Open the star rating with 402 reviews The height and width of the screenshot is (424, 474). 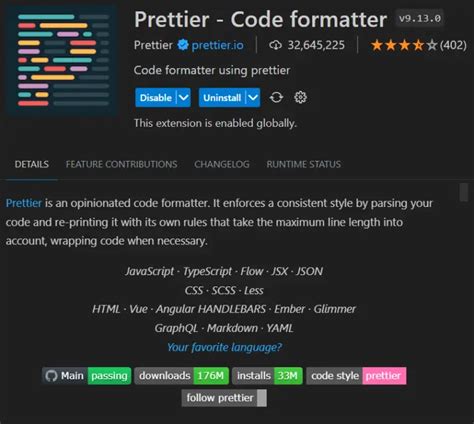(418, 45)
